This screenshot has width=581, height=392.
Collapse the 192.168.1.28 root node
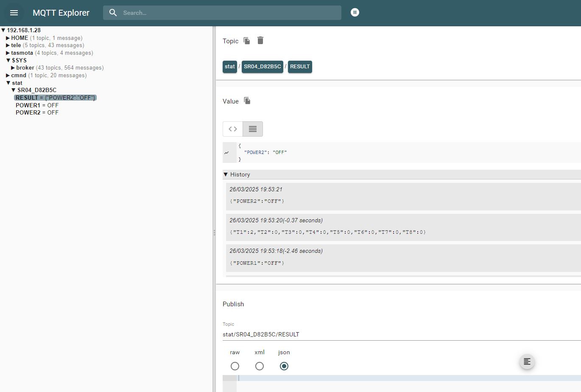3,31
